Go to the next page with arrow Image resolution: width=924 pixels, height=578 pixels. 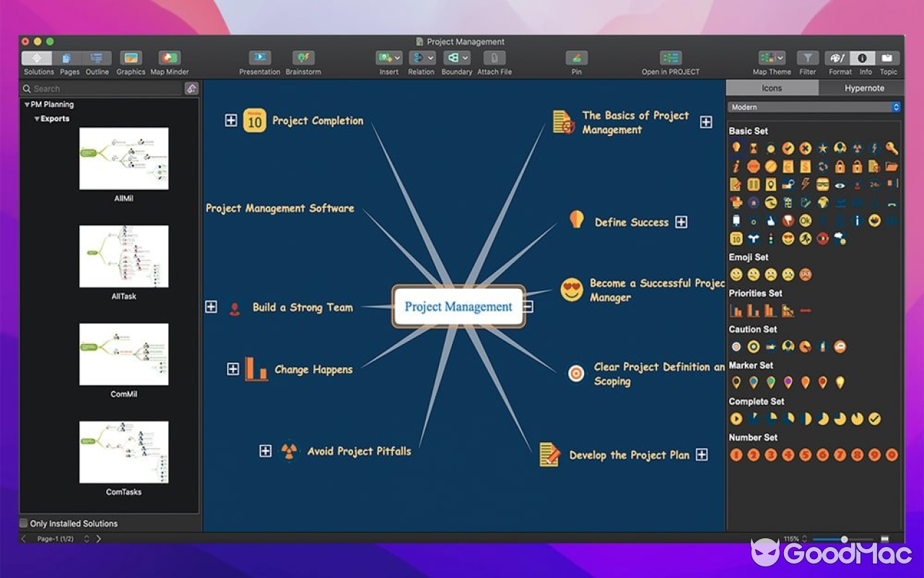(99, 538)
